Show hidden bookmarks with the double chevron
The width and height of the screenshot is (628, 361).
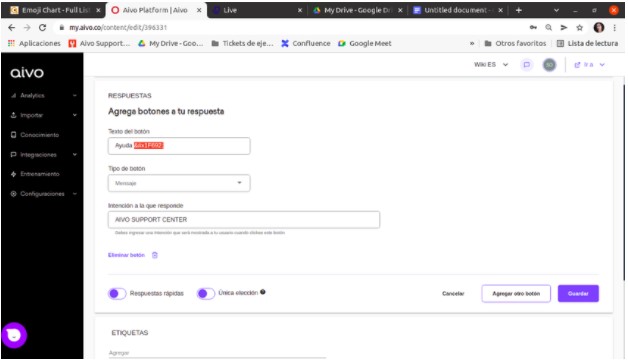(472, 43)
